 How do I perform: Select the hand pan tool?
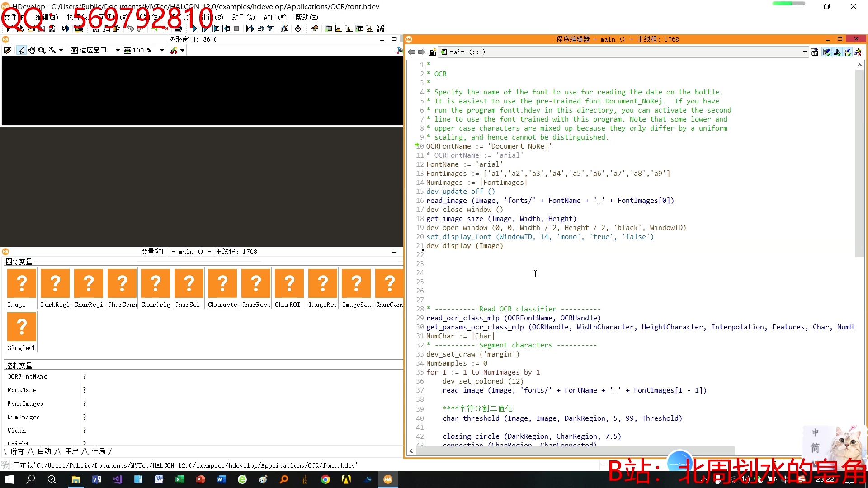coord(32,50)
